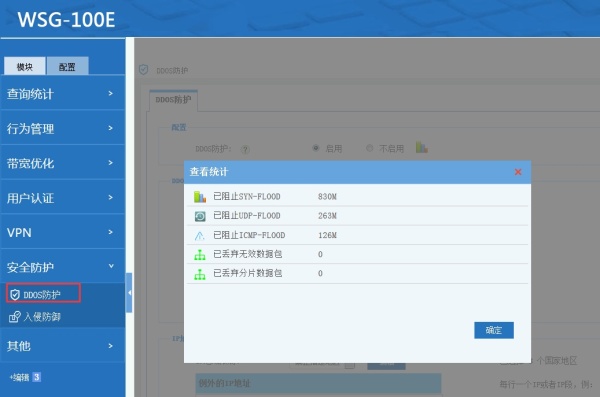Image resolution: width=600 pixels, height=397 pixels.
Task: Collapse the 安全防护 menu
Action: 62,266
